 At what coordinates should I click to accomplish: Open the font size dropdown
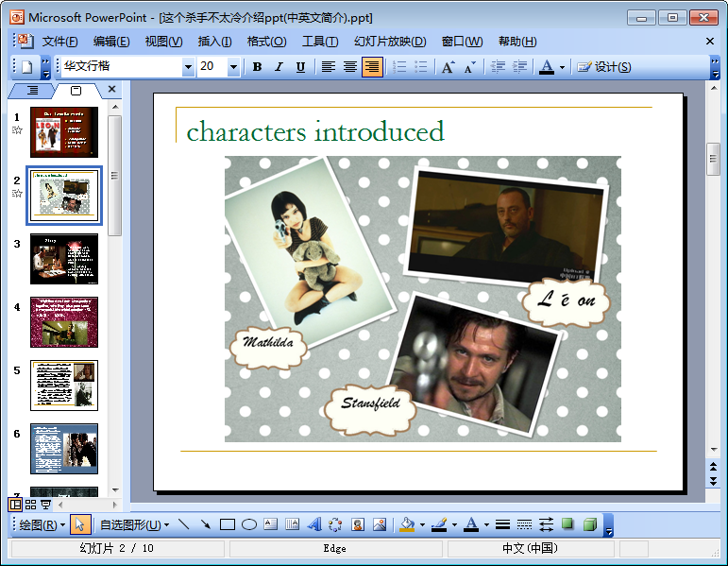(233, 67)
